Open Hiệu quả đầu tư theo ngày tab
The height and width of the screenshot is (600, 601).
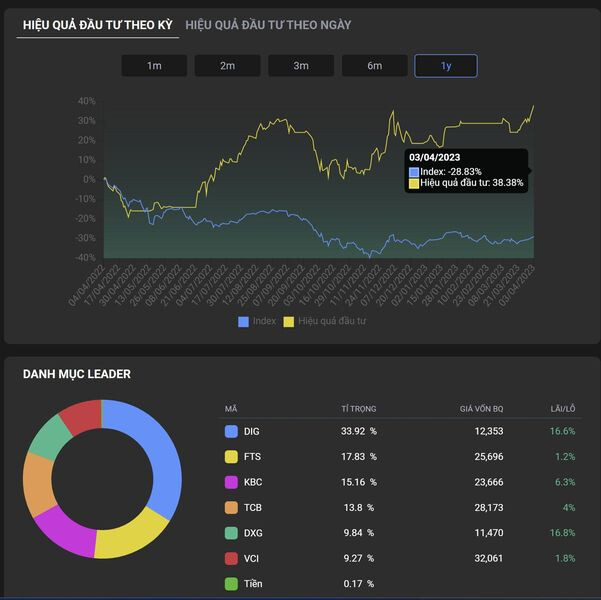(x=268, y=24)
